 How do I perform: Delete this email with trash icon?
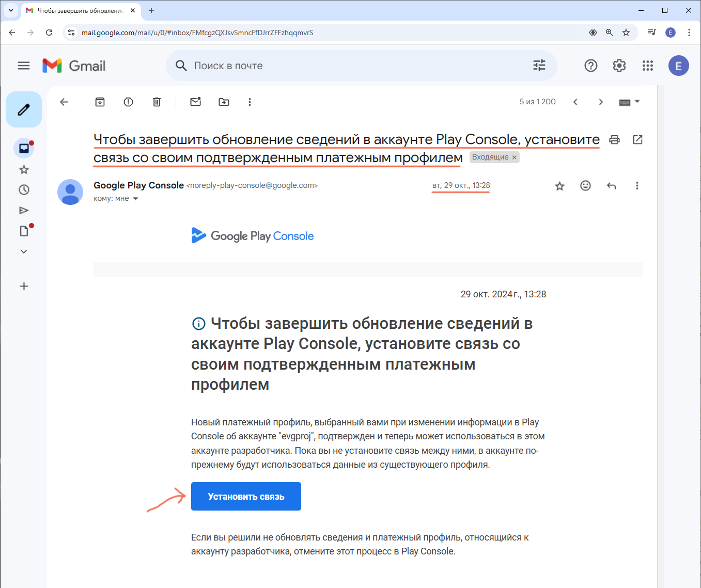(157, 102)
